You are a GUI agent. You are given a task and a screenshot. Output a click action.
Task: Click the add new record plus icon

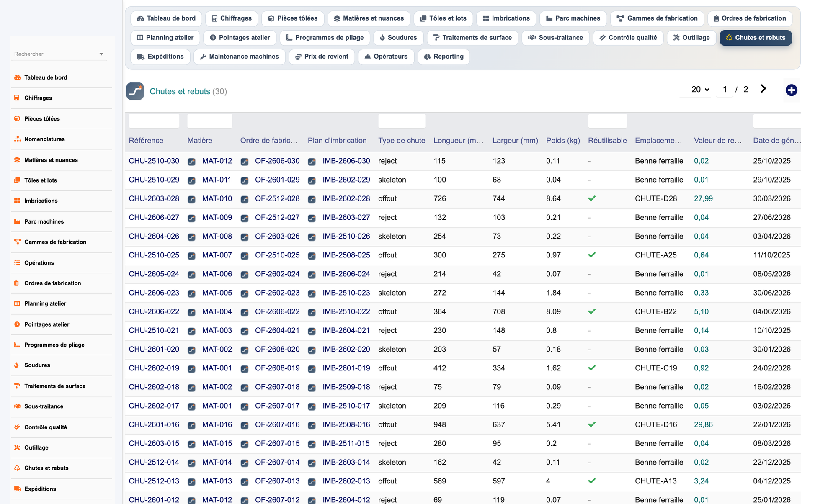pos(791,90)
